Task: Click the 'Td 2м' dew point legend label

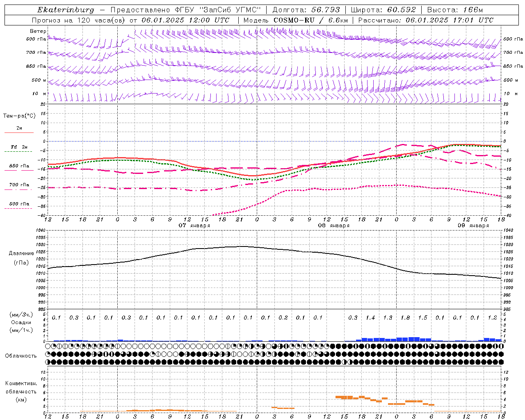Action: click(x=19, y=147)
